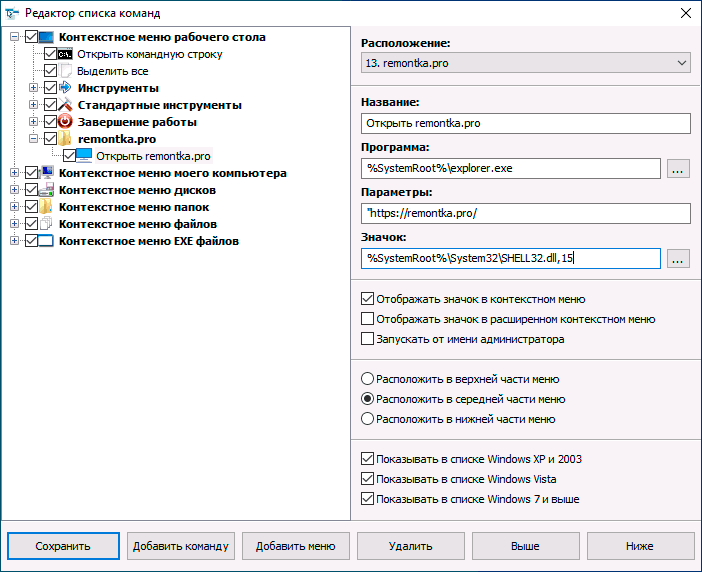Click the Значок text field
Viewport: 702px width, 572px height.
click(511, 259)
